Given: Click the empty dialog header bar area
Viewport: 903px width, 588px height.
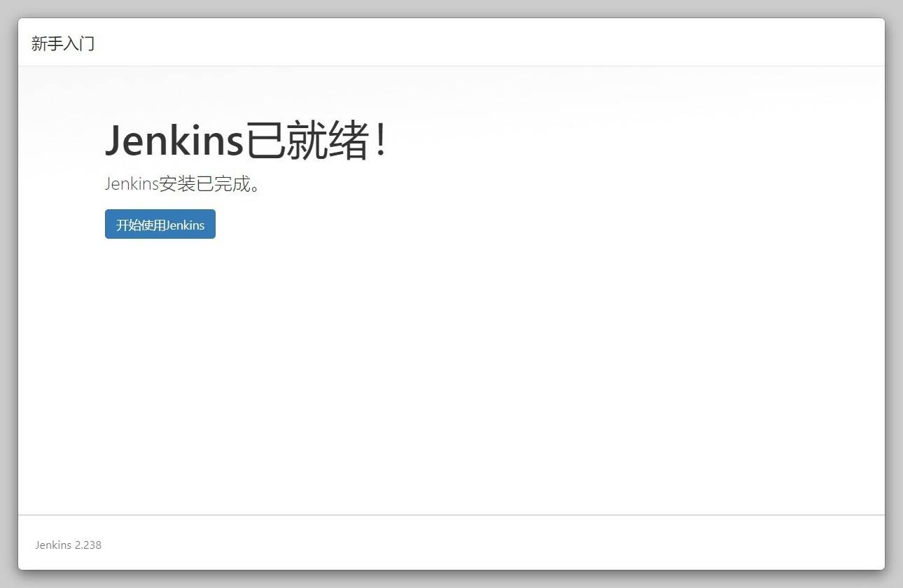Looking at the screenshot, I should click(490, 42).
